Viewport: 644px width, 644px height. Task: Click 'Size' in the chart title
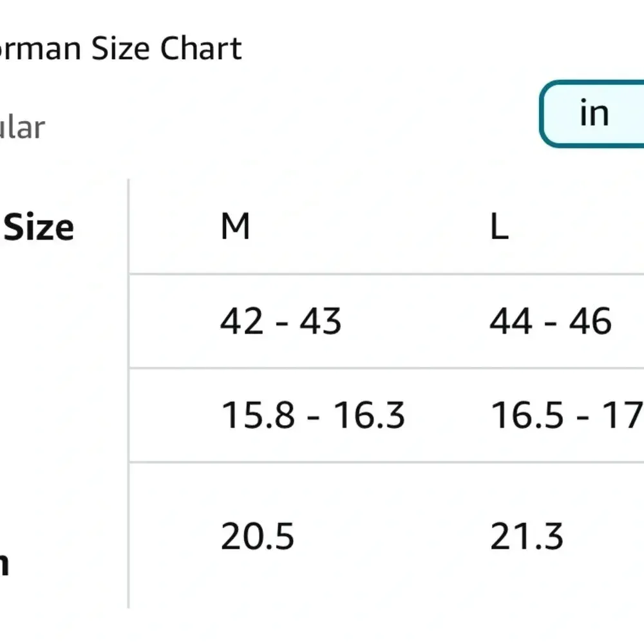click(122, 49)
